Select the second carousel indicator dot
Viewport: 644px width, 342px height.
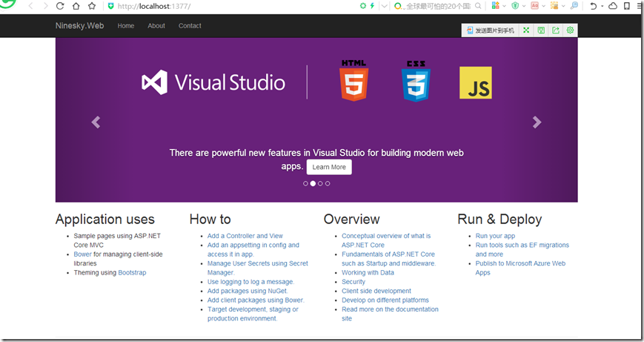point(313,184)
